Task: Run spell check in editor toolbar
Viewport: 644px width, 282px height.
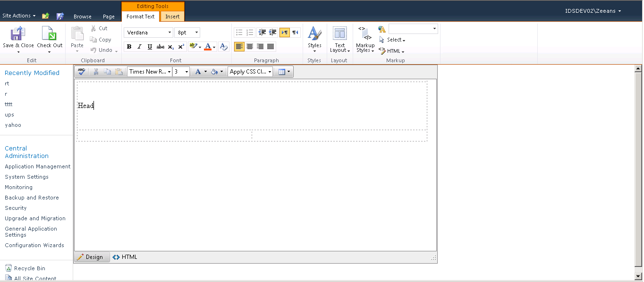Action: tap(82, 72)
